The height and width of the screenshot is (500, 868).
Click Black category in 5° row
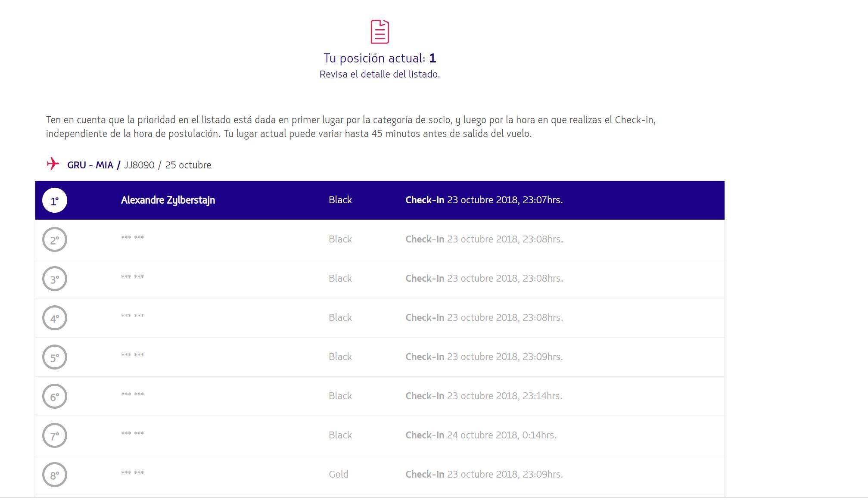(x=340, y=357)
